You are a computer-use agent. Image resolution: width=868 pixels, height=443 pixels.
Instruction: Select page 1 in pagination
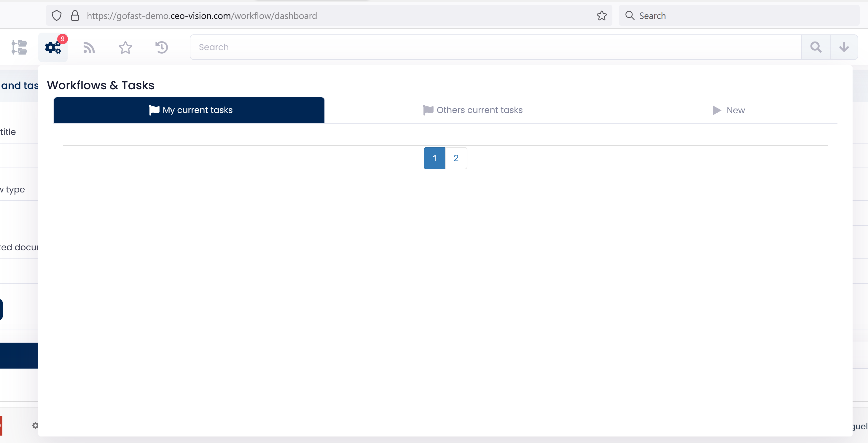(x=434, y=158)
